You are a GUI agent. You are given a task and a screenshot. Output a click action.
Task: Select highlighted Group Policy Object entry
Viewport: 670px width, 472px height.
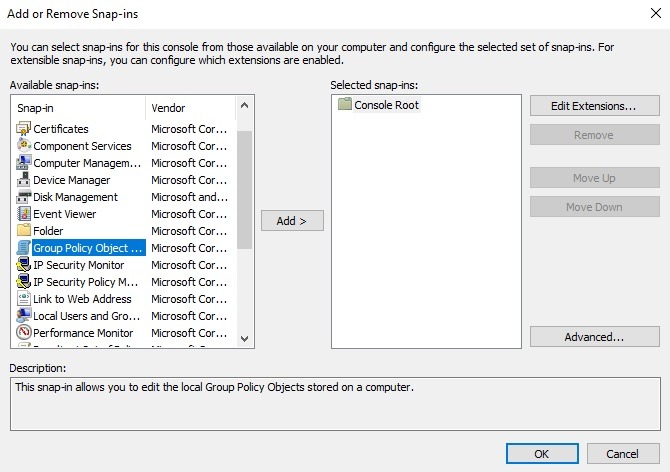point(88,248)
